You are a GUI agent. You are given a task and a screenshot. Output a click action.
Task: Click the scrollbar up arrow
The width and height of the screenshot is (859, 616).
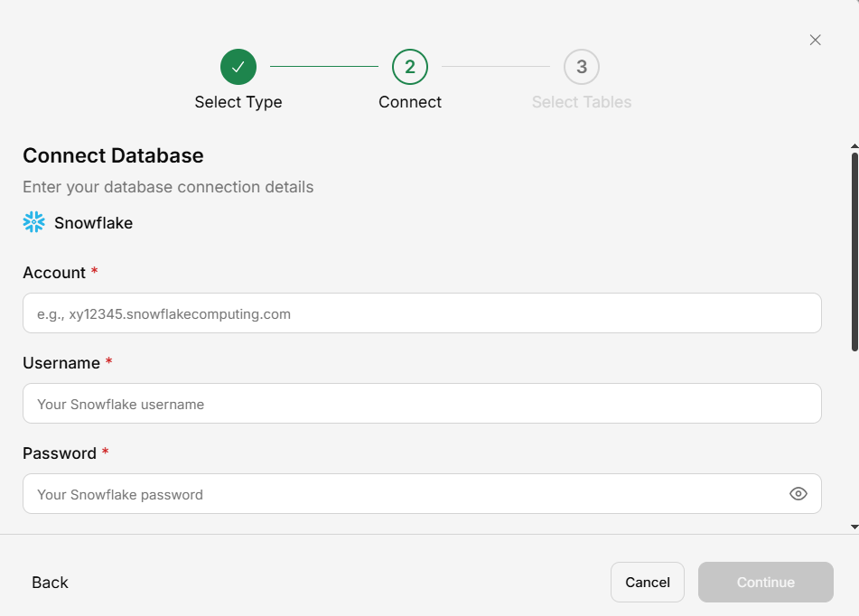pyautogui.click(x=854, y=146)
